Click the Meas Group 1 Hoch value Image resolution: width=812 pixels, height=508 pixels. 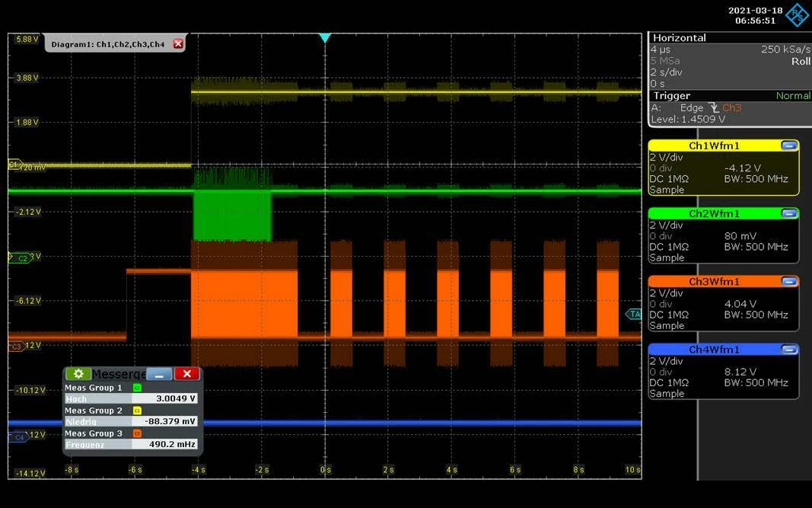pyautogui.click(x=164, y=398)
